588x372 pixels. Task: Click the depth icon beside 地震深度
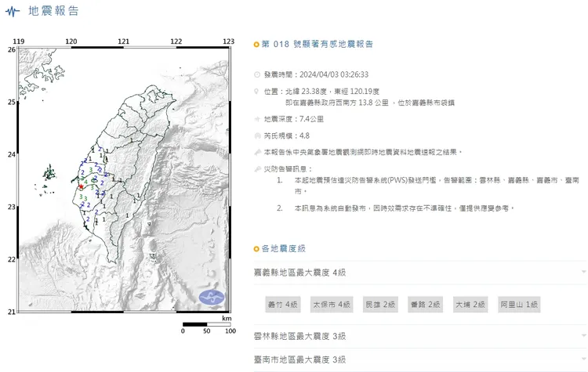(257, 119)
